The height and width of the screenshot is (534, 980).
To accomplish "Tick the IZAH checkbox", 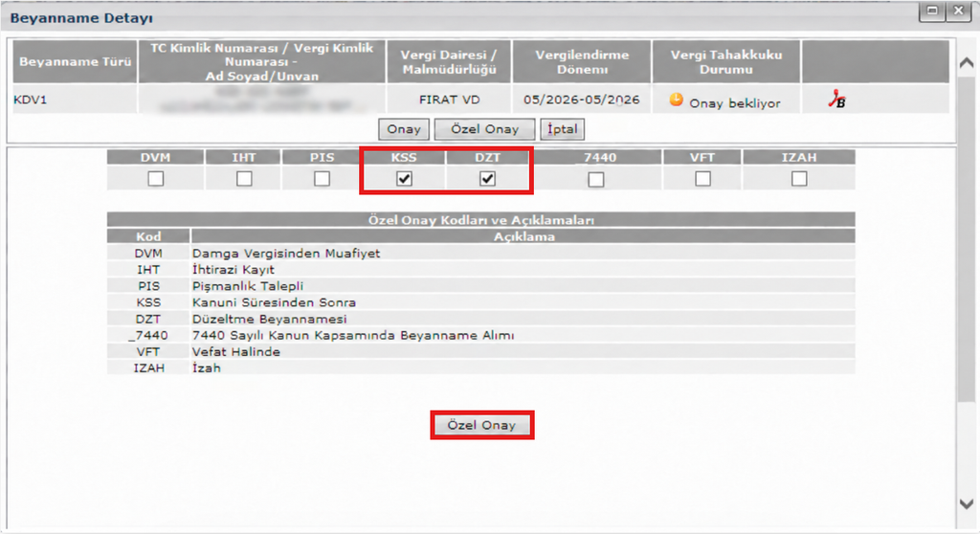I will click(799, 179).
